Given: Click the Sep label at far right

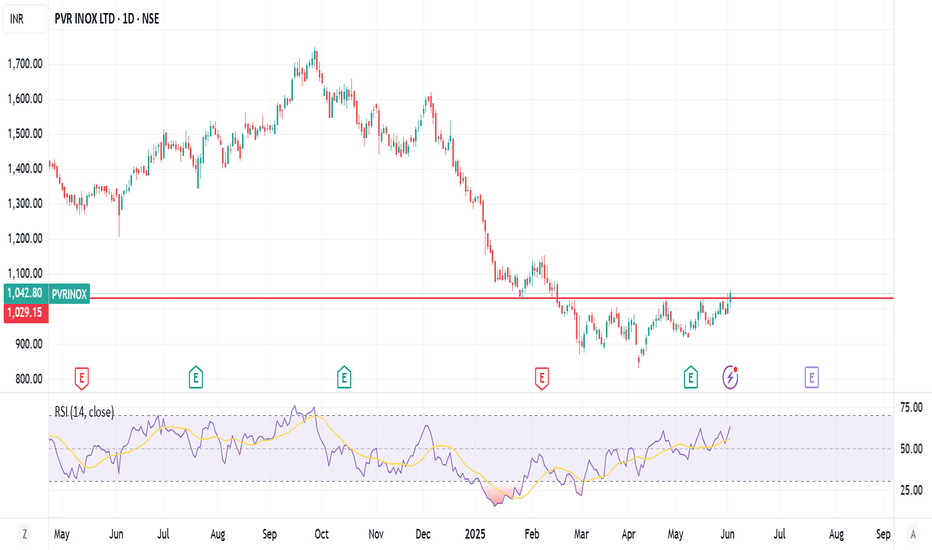Looking at the screenshot, I should click(883, 534).
